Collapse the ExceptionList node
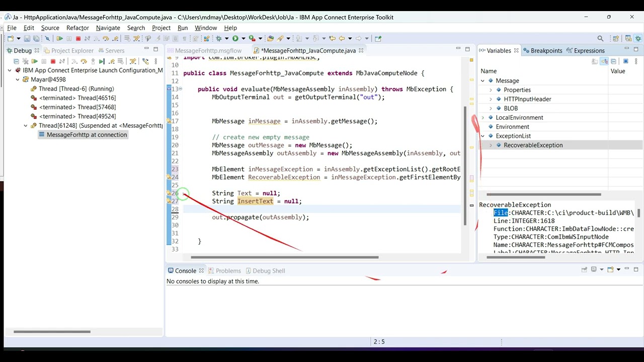The width and height of the screenshot is (644, 362). coord(483,136)
